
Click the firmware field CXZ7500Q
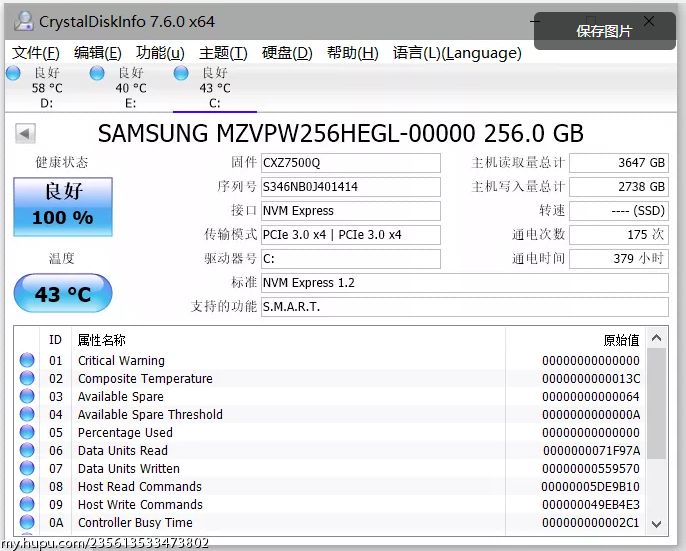[351, 163]
